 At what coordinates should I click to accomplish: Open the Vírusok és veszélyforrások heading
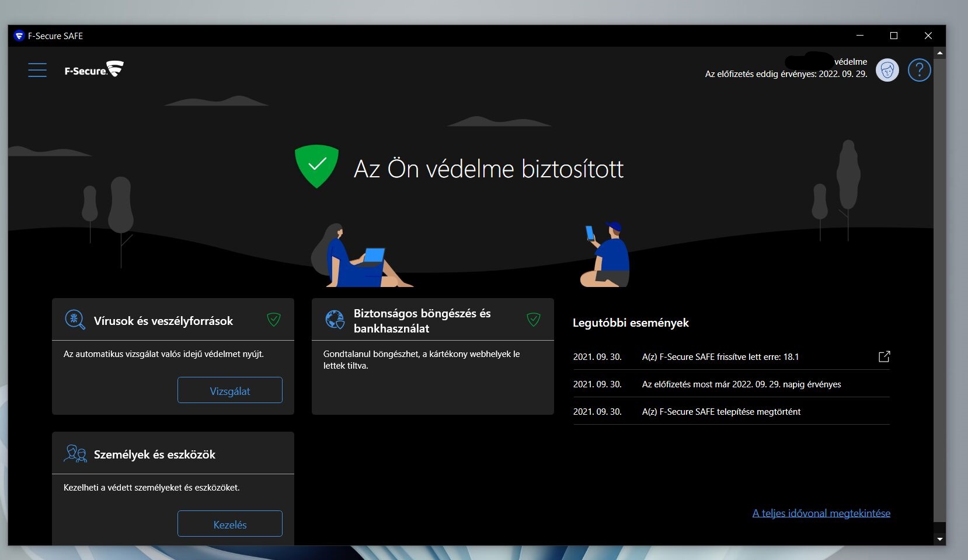163,321
